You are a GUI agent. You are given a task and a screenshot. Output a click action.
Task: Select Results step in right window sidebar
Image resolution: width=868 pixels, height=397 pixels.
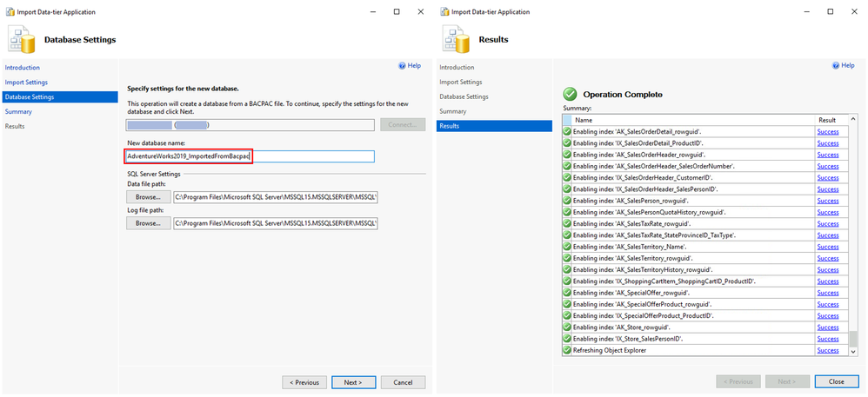coord(450,126)
